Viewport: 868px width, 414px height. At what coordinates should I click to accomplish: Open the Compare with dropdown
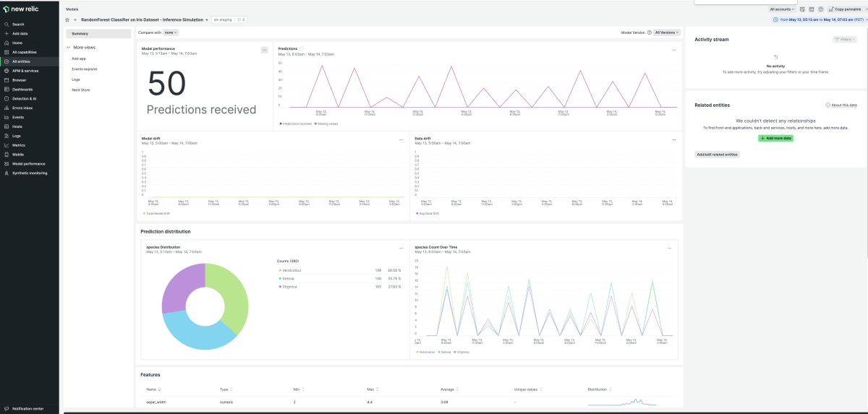170,33
